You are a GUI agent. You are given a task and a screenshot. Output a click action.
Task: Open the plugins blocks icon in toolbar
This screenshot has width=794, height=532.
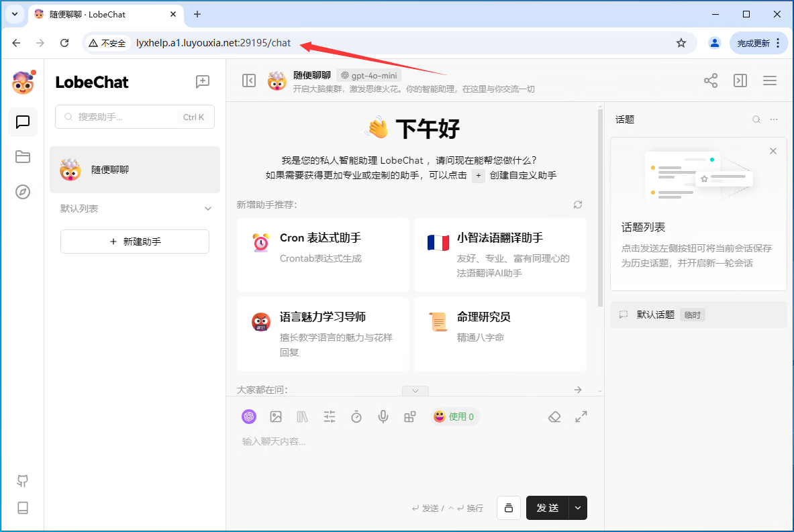click(410, 417)
